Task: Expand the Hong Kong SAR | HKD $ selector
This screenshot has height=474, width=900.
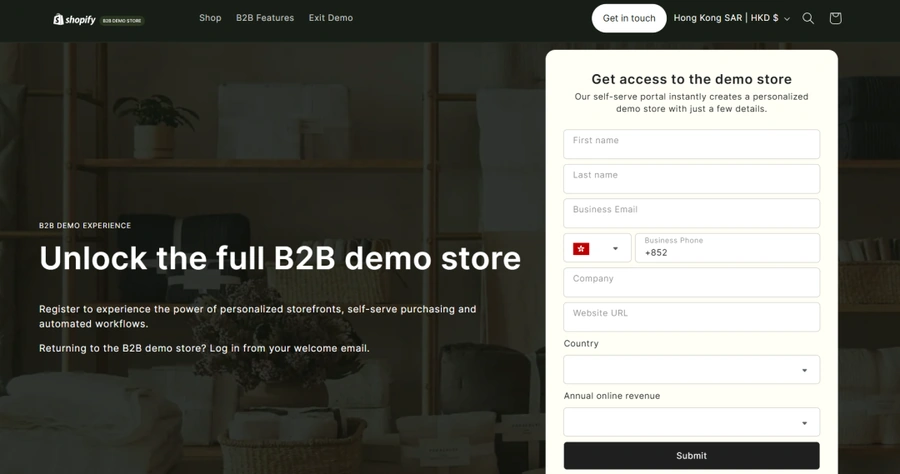Action: coord(732,18)
